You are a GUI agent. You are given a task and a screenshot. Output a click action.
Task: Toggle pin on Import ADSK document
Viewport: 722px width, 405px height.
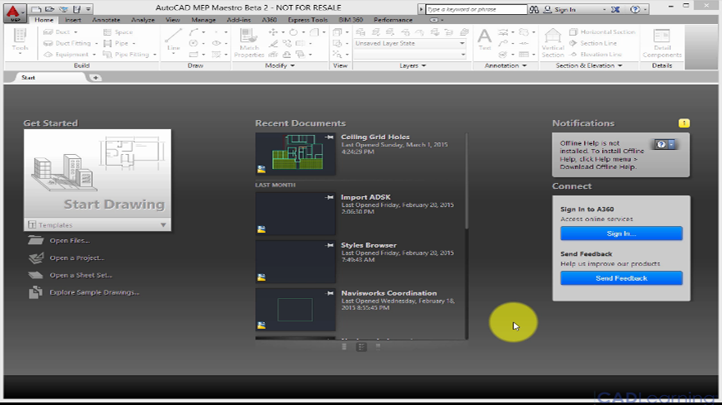(329, 197)
